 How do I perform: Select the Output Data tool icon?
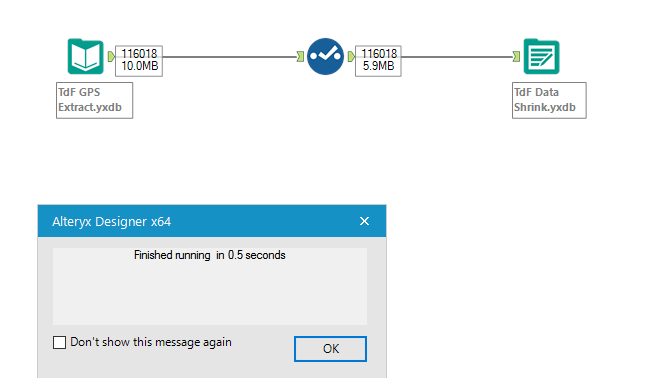pyautogui.click(x=541, y=57)
